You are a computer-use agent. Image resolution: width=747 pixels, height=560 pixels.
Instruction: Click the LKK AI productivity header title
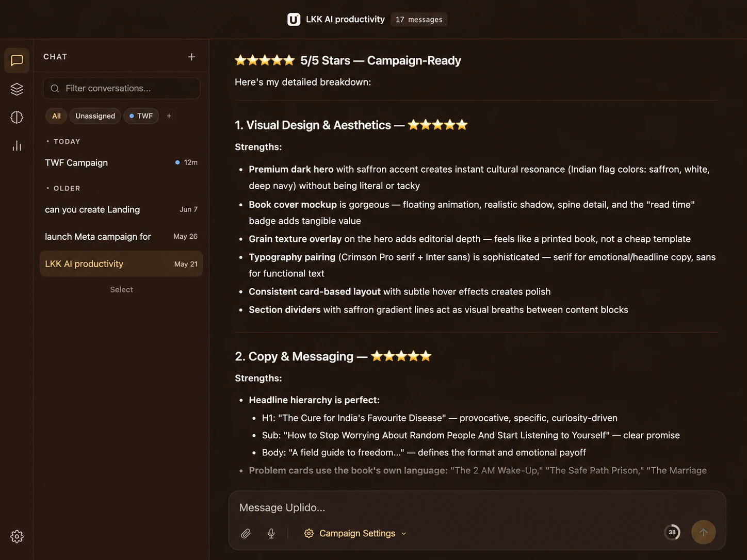pos(345,19)
